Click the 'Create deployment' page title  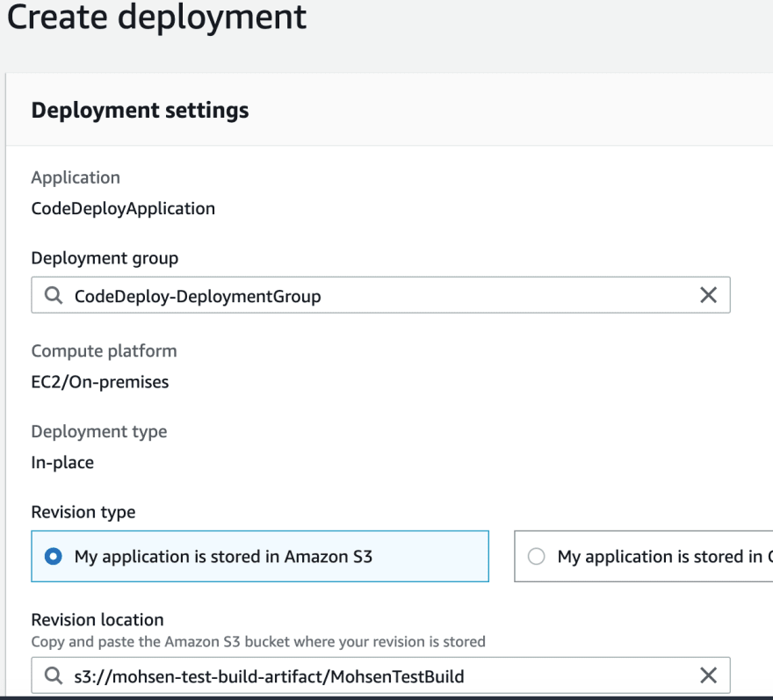coord(156,18)
